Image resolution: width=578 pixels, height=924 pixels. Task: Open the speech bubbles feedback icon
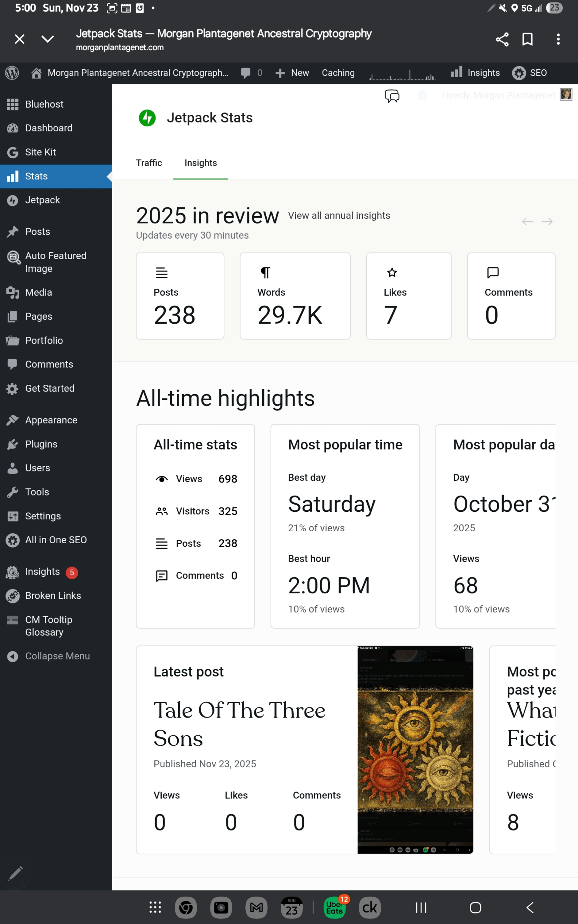[x=392, y=96]
